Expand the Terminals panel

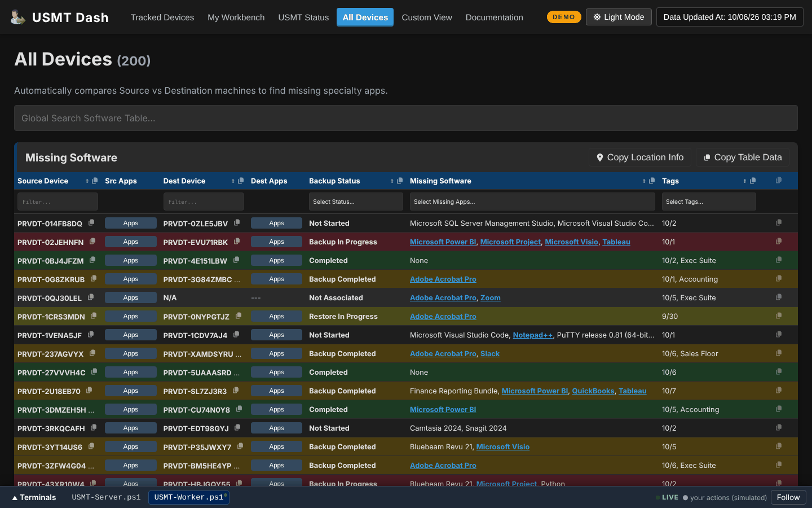pyautogui.click(x=34, y=497)
